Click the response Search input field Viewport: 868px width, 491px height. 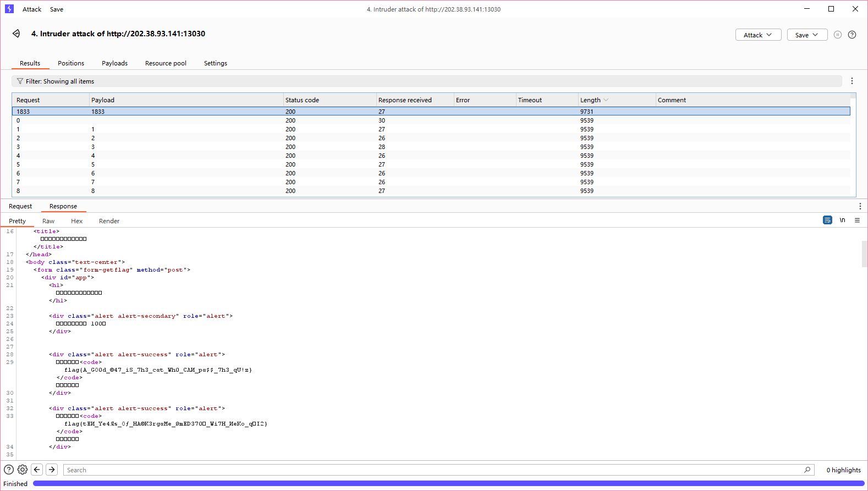[x=435, y=470]
